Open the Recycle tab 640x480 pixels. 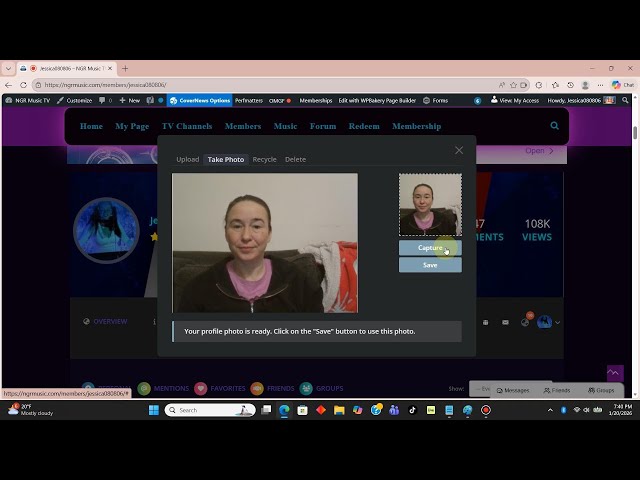tap(264, 159)
